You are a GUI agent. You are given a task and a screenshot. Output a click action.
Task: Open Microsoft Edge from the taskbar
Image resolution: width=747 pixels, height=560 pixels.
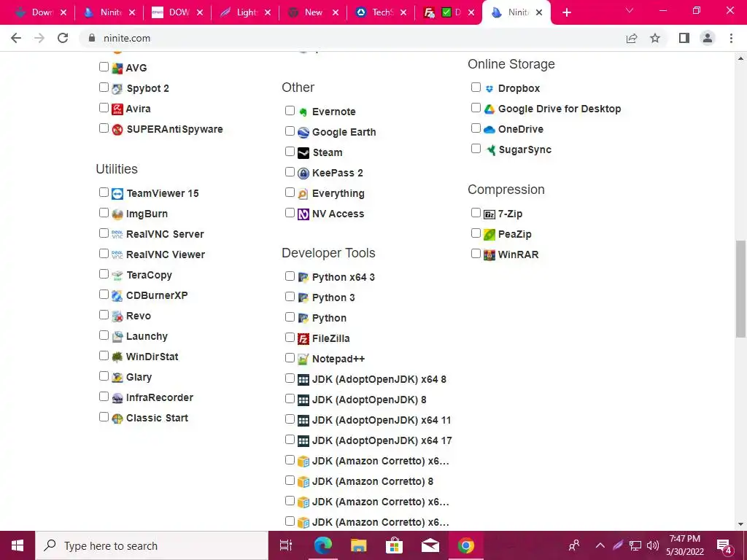pos(323,545)
